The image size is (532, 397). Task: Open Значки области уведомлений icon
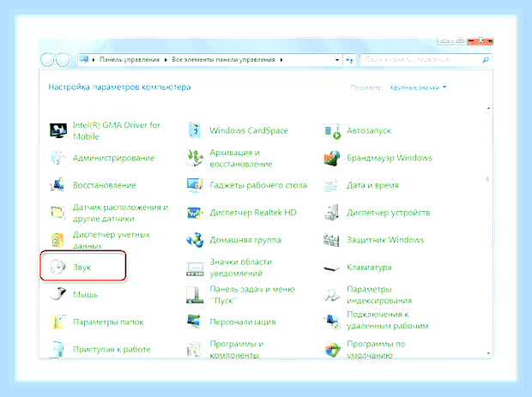click(195, 268)
